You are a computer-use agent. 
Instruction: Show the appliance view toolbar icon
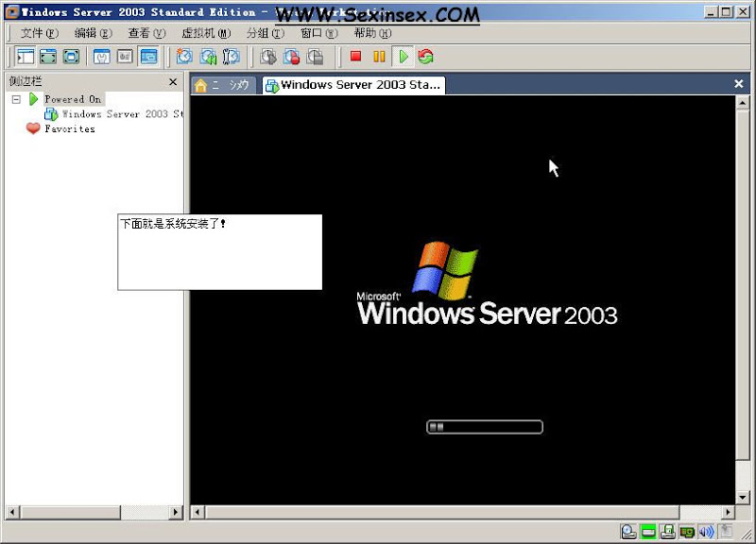(125, 57)
